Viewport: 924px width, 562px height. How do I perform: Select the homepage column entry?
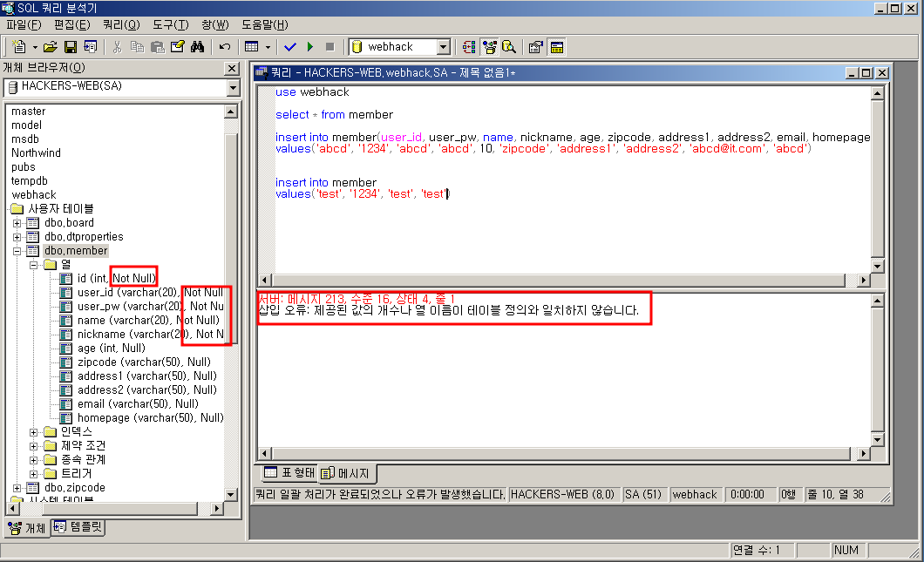point(150,418)
